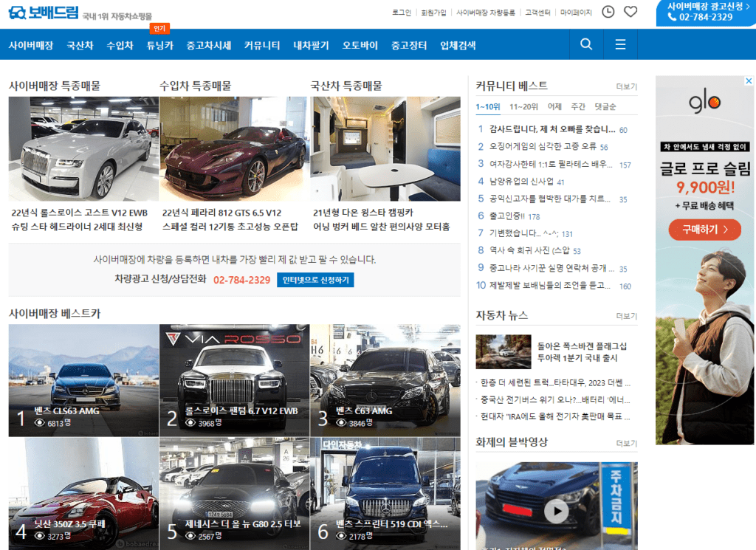Open 오토바이 menu
Viewport: 756px width, 550px height.
360,45
